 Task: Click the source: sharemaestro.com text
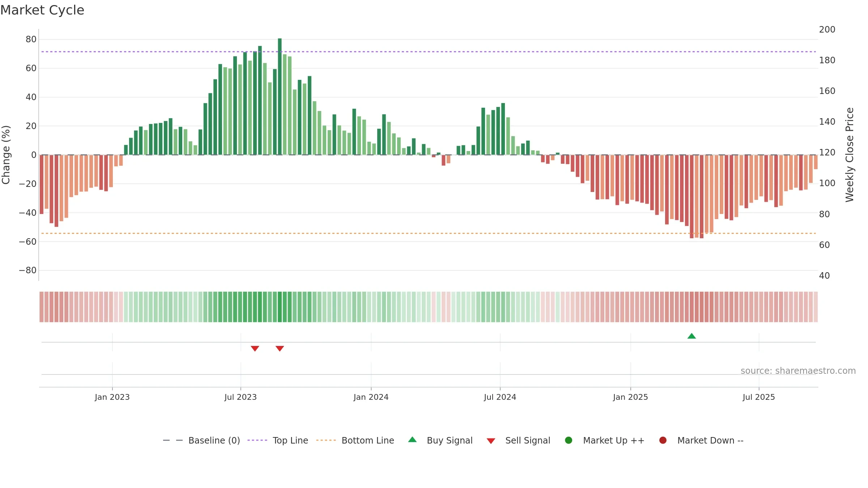(x=798, y=371)
